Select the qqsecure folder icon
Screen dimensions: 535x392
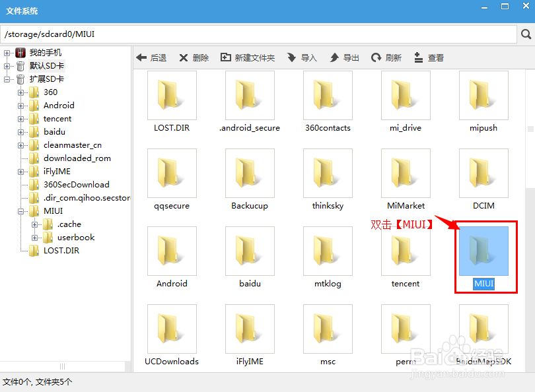click(x=172, y=173)
